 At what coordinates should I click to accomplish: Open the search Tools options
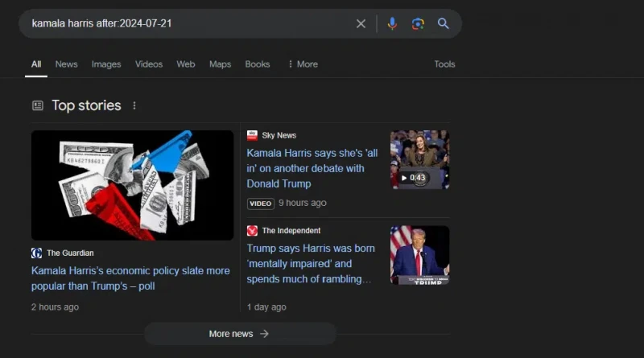point(444,64)
